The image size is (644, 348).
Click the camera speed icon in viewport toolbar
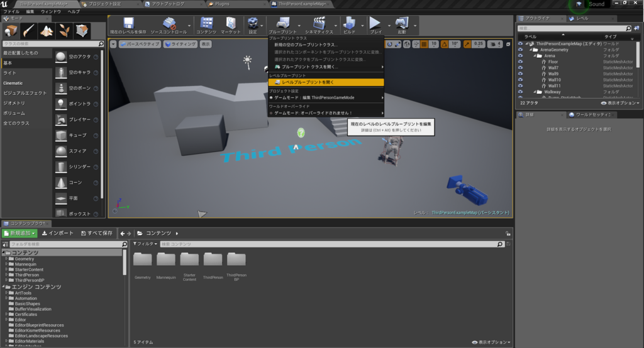coord(494,45)
